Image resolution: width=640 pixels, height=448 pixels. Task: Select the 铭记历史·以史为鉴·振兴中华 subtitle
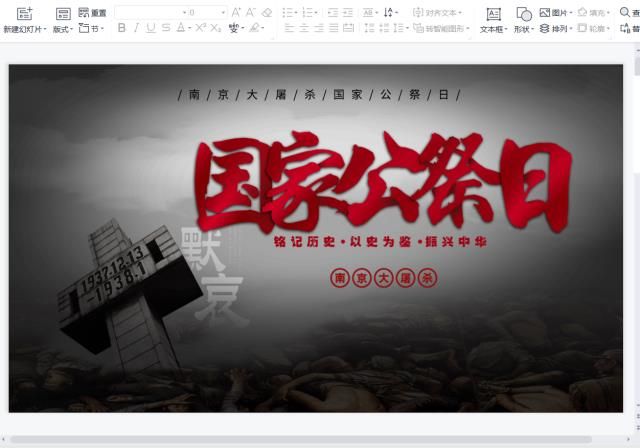(380, 242)
